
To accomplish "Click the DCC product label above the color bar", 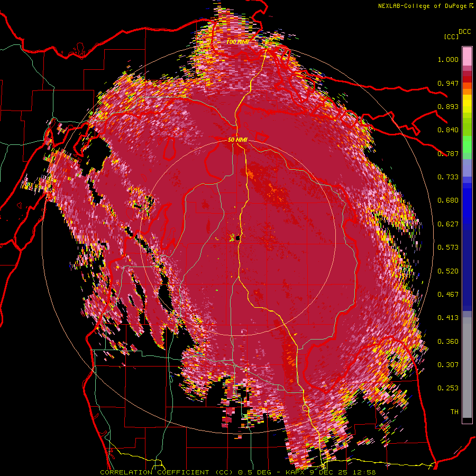I will coord(465,32).
